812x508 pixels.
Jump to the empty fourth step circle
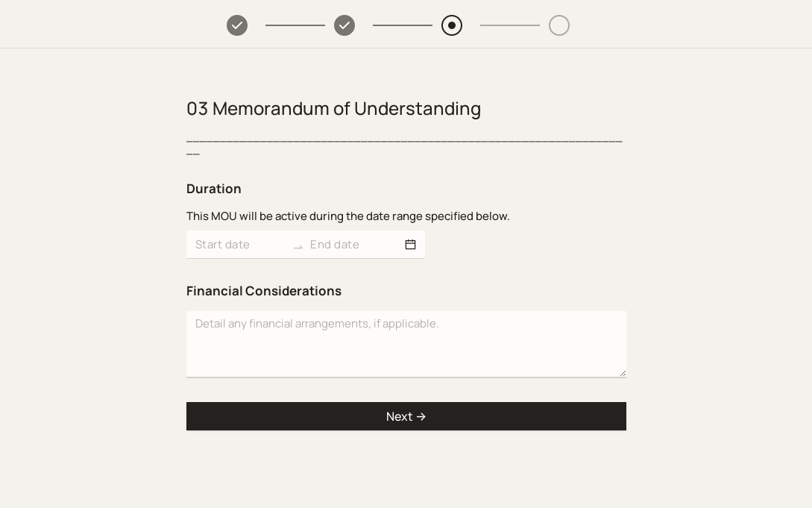(x=559, y=25)
